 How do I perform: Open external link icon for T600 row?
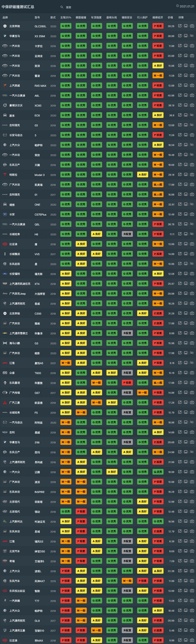point(180,373)
